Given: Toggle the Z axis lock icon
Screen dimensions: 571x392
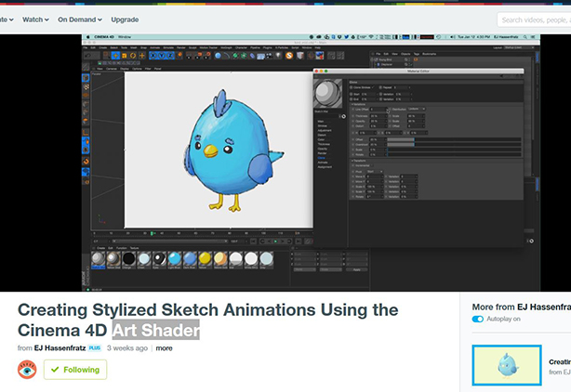Looking at the screenshot, I should tap(169, 56).
